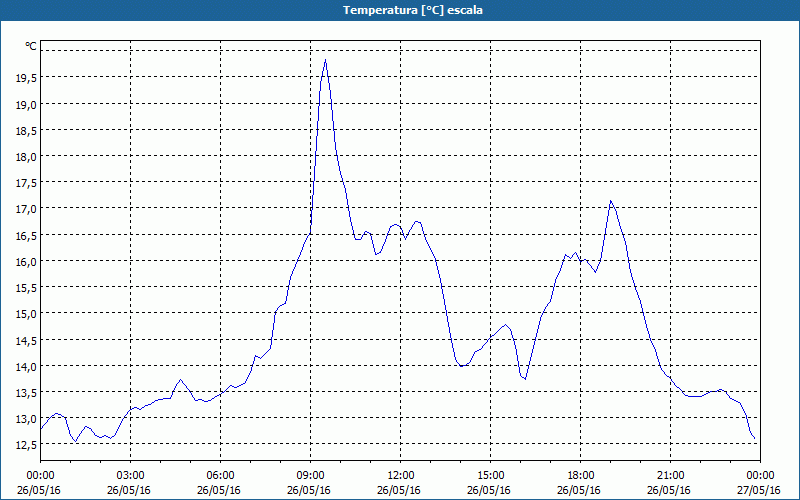Click the 18:00 time axis label
Screen dimensions: 800x500
click(x=581, y=476)
